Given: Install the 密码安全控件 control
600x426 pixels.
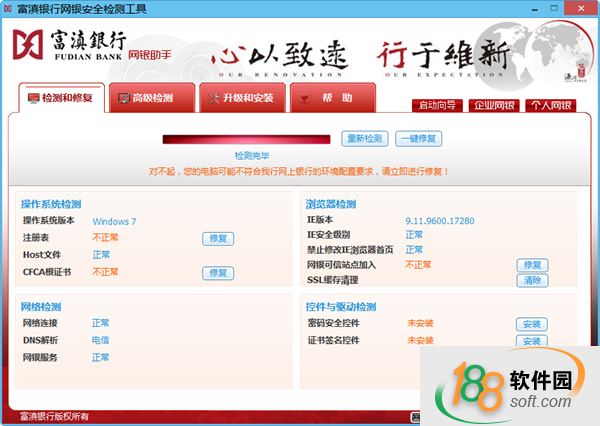Looking at the screenshot, I should coord(532,325).
